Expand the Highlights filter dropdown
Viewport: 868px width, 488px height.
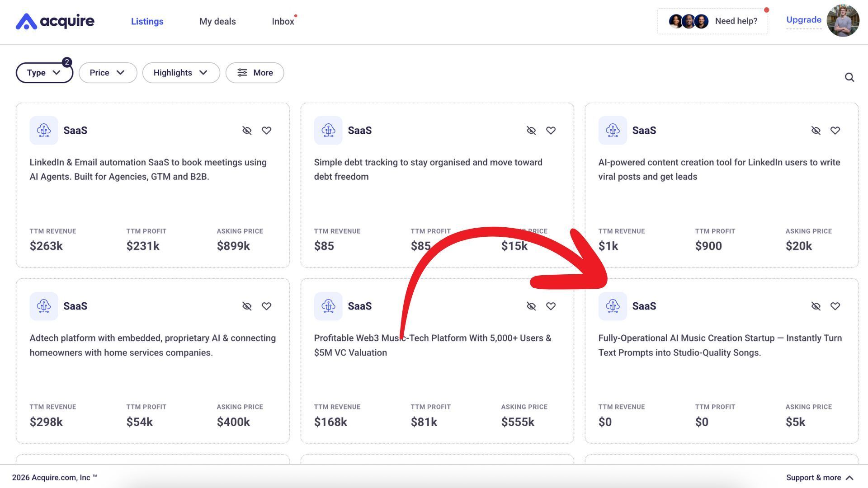[x=181, y=73]
